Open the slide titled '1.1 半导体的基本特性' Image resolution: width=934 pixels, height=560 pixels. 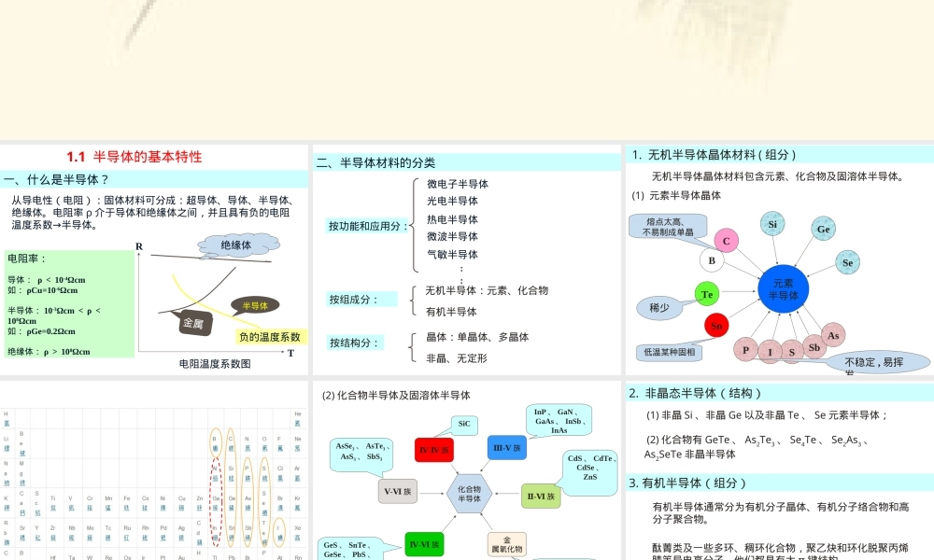coord(154,259)
